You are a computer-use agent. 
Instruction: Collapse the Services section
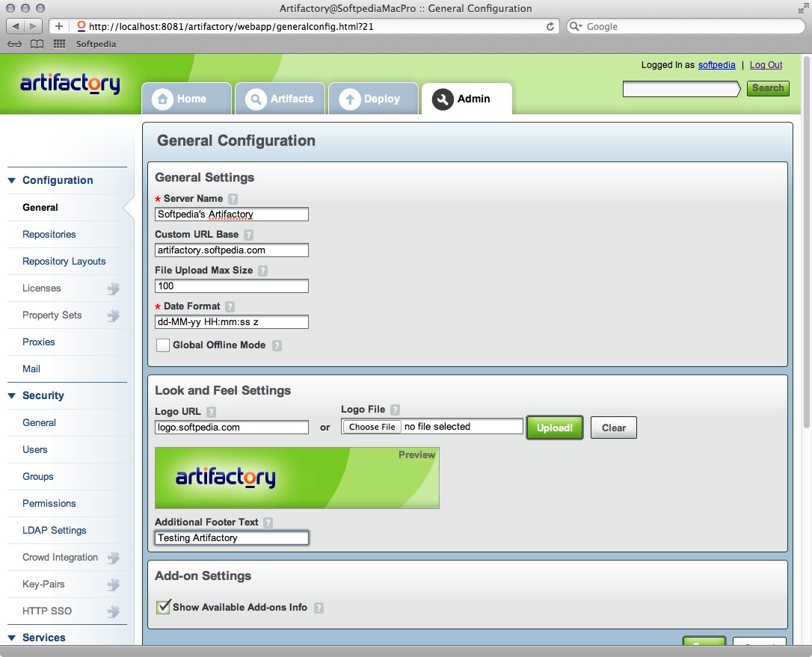coord(11,638)
